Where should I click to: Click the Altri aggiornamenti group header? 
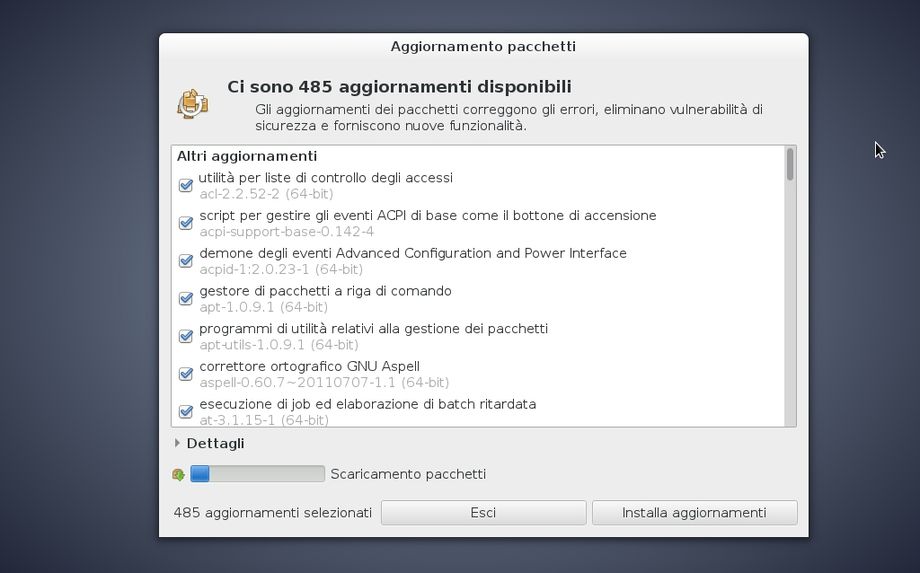click(x=247, y=156)
